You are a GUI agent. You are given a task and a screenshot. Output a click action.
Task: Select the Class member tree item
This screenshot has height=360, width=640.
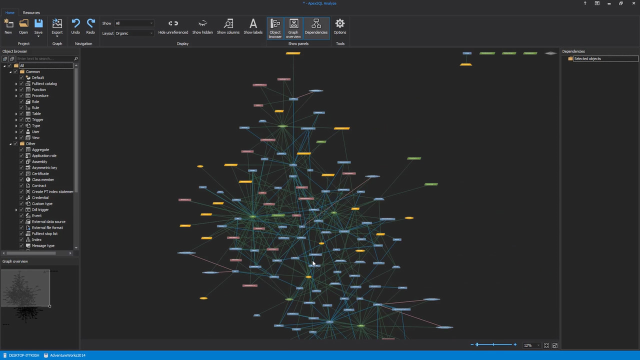(43, 180)
